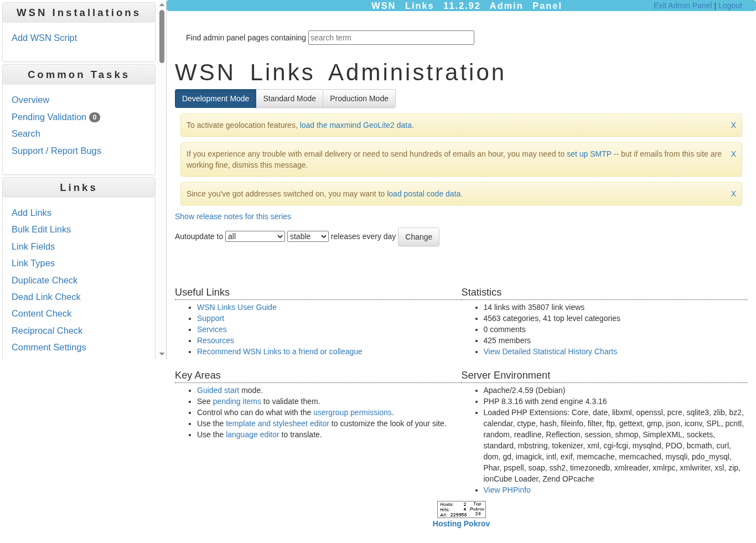
Task: Click the Change autoupdate button
Action: click(x=418, y=237)
